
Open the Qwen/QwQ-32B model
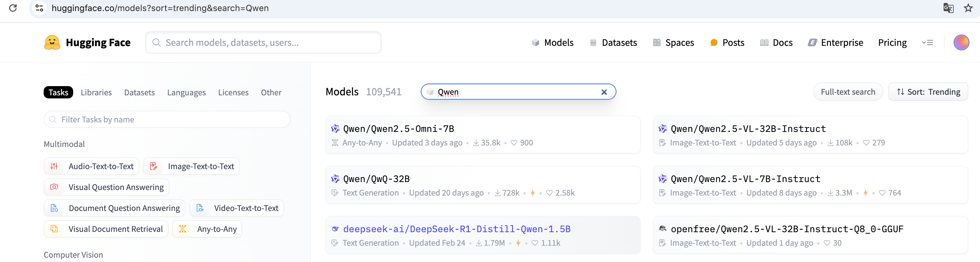click(x=376, y=179)
